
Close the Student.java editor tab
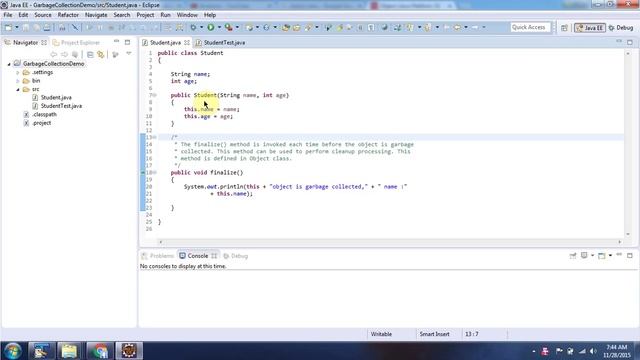pyautogui.click(x=187, y=42)
